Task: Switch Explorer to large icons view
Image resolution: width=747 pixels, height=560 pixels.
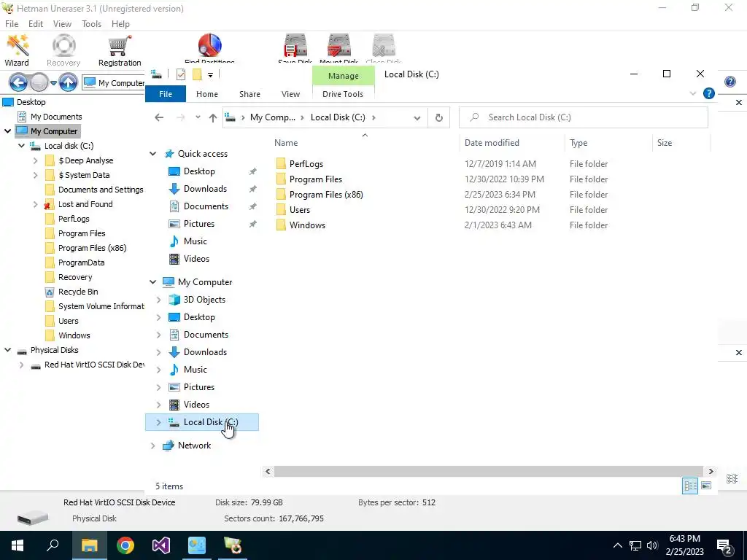Action: (x=706, y=486)
